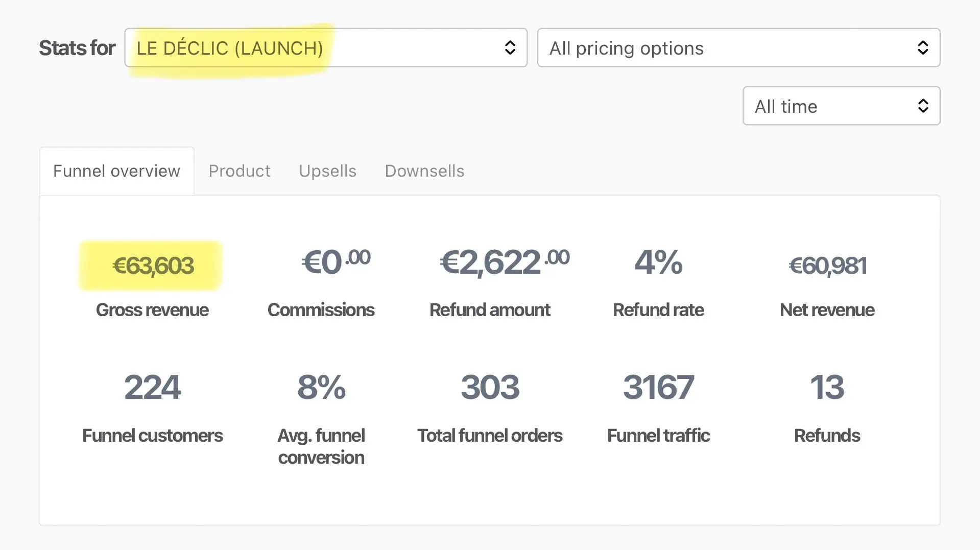Image resolution: width=980 pixels, height=550 pixels.
Task: Switch to the Product tab
Action: [x=239, y=171]
